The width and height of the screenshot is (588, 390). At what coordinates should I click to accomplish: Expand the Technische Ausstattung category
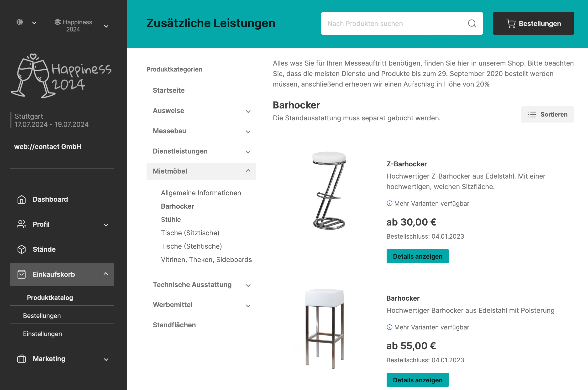(248, 285)
